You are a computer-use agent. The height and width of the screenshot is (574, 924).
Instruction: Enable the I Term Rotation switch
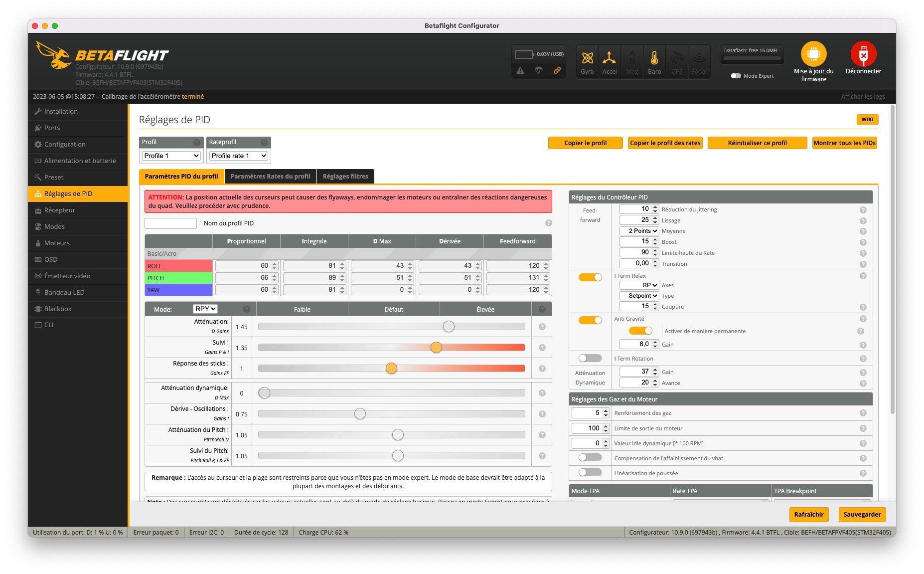(x=590, y=358)
